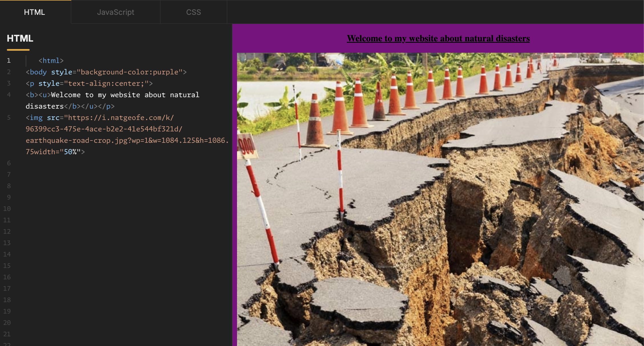Switch to the JavaScript tab

(116, 12)
